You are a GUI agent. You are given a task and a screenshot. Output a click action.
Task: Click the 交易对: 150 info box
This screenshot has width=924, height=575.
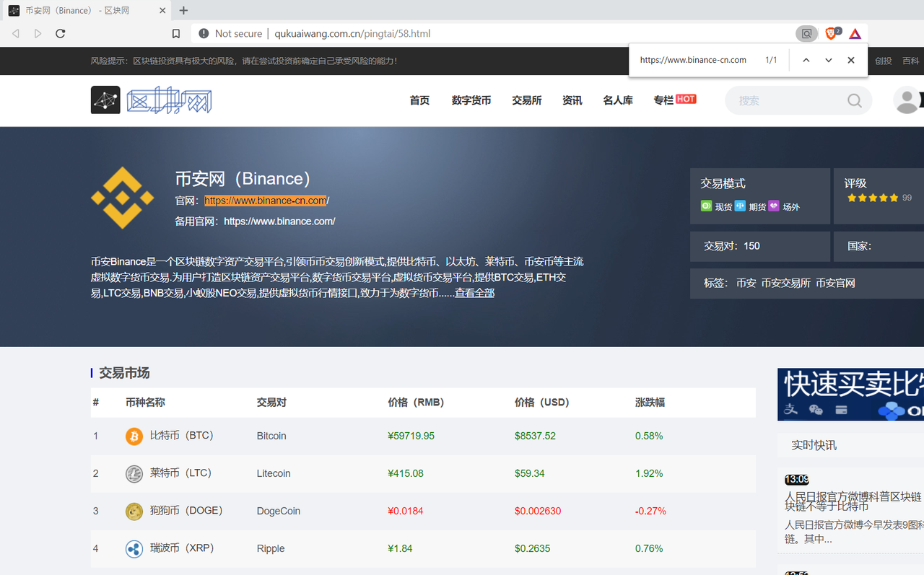[760, 246]
